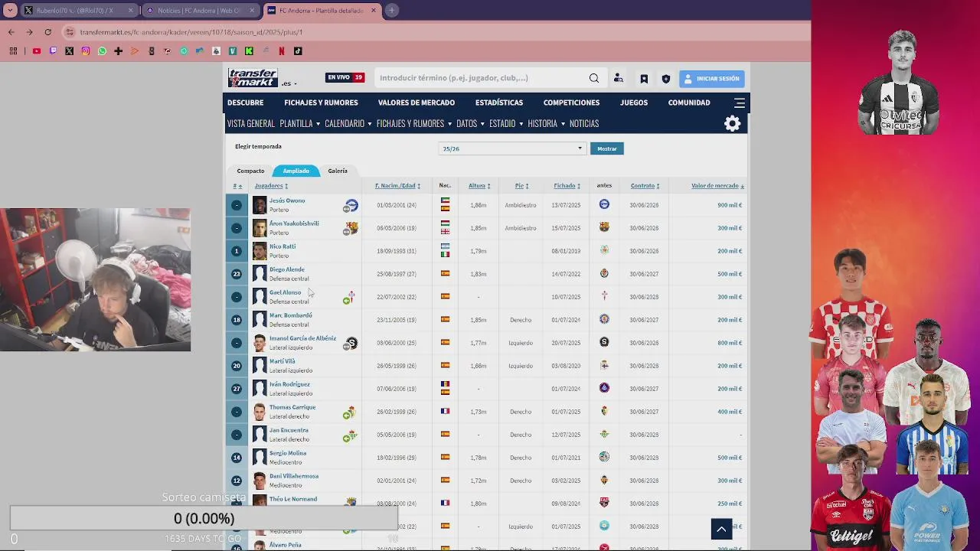Click Áron Yaakobishvili's FC Barcelona crest
Screen dimensions: 980x551
(604, 227)
